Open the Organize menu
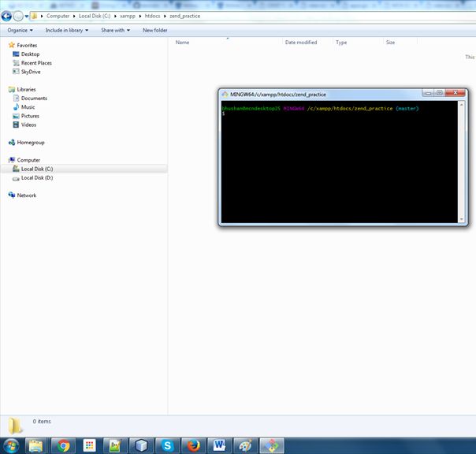476x454 pixels. pos(20,30)
